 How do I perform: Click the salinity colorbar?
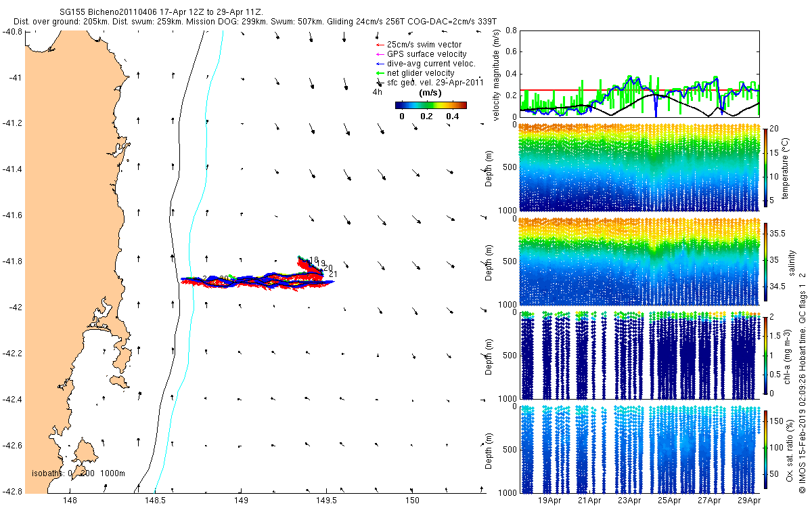click(x=766, y=261)
